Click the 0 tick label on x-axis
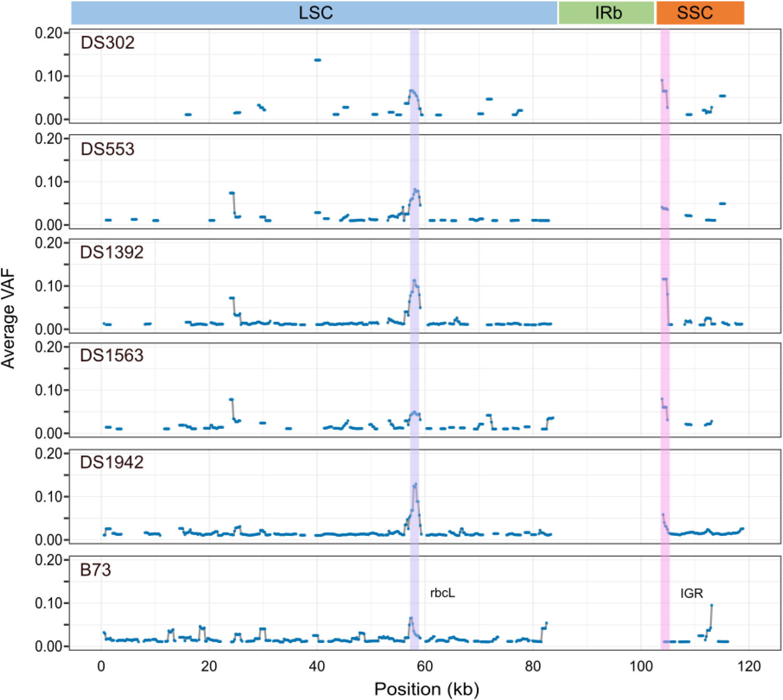This screenshot has width=783, height=700. (x=101, y=666)
